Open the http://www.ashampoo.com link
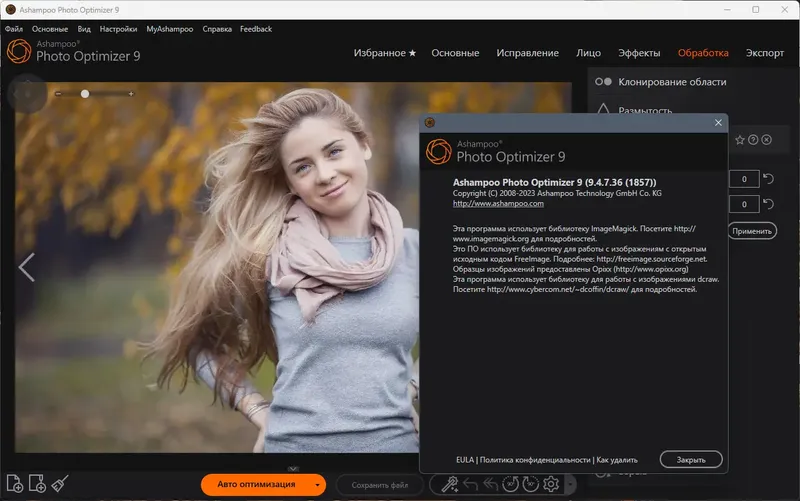Image resolution: width=800 pixels, height=501 pixels. [x=498, y=204]
